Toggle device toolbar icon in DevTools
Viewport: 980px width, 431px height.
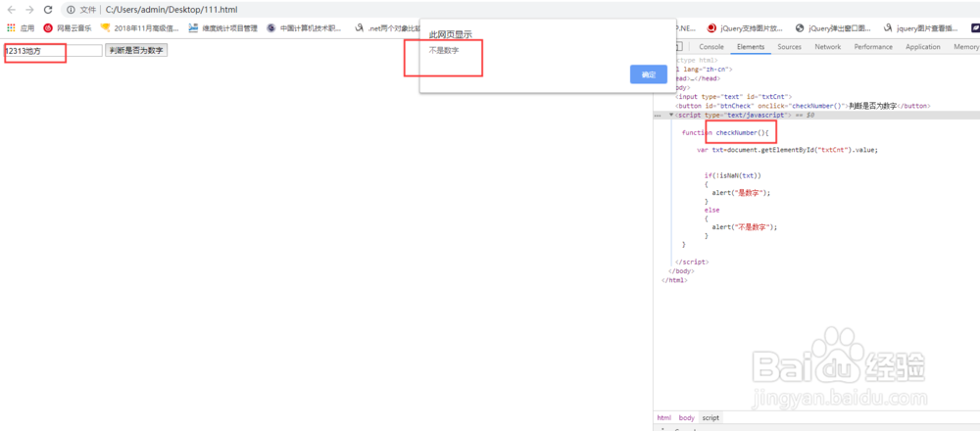click(679, 47)
